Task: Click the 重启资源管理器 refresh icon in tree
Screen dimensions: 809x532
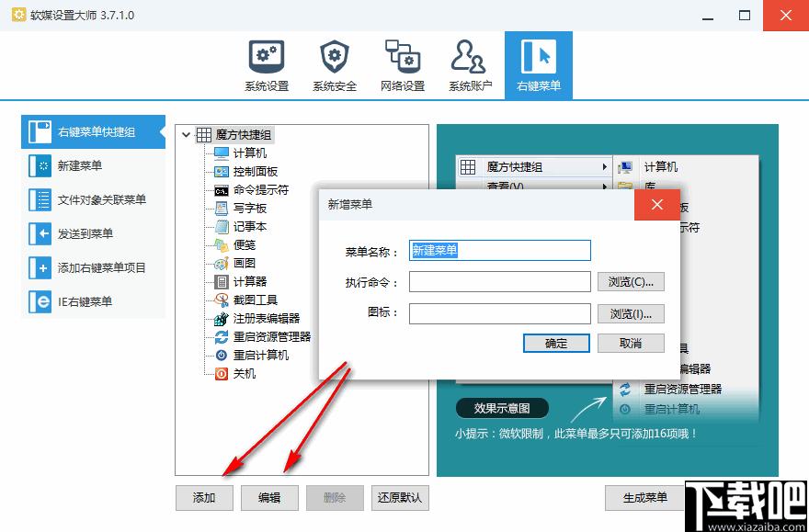Action: tap(222, 337)
